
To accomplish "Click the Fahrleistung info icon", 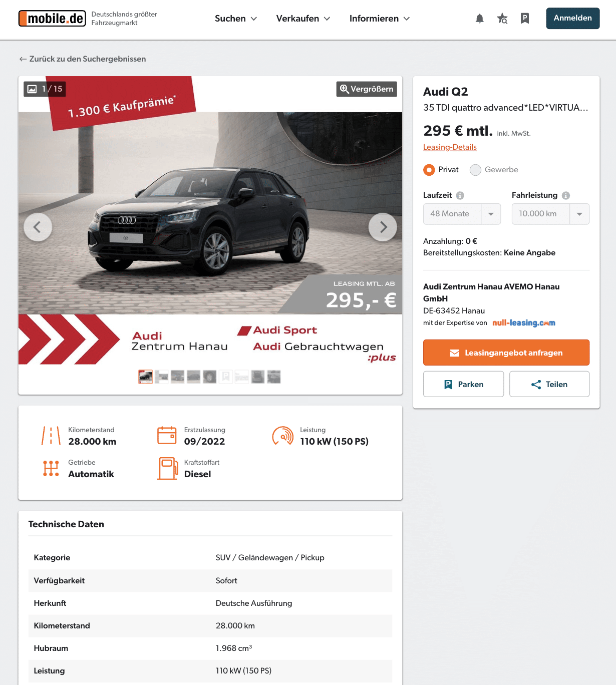I will click(565, 195).
